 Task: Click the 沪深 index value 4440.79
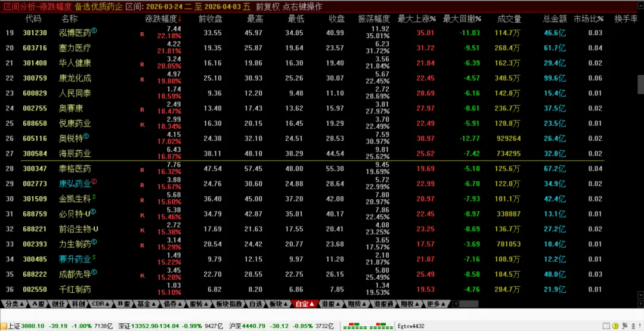253,326
